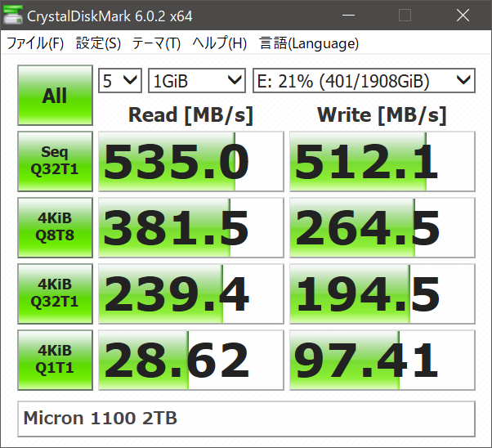This screenshot has height=448, width=492.
Task: Open the ヘルプ(H) menu
Action: pyautogui.click(x=219, y=43)
